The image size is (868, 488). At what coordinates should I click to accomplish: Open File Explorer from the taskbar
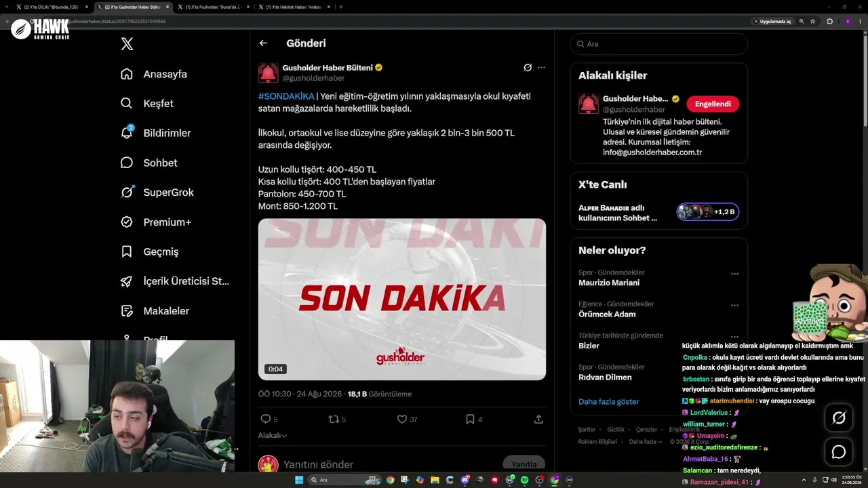(x=435, y=480)
